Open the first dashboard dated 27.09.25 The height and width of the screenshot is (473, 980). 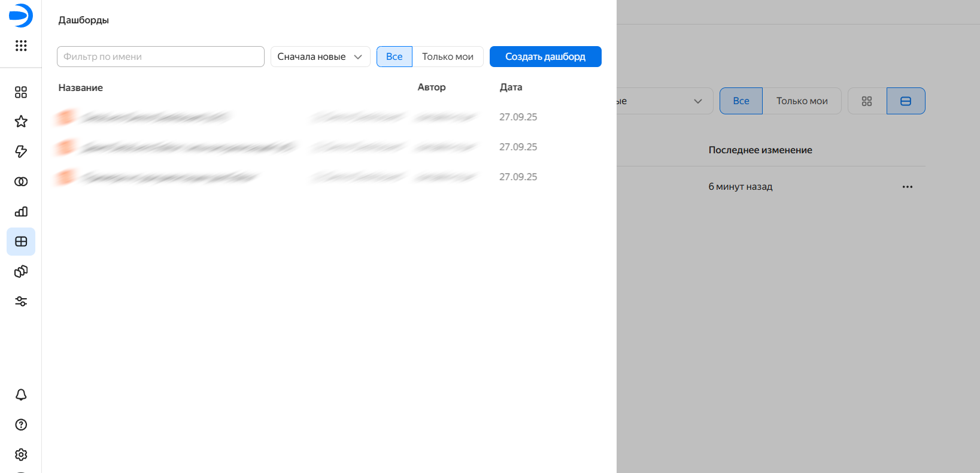[154, 117]
